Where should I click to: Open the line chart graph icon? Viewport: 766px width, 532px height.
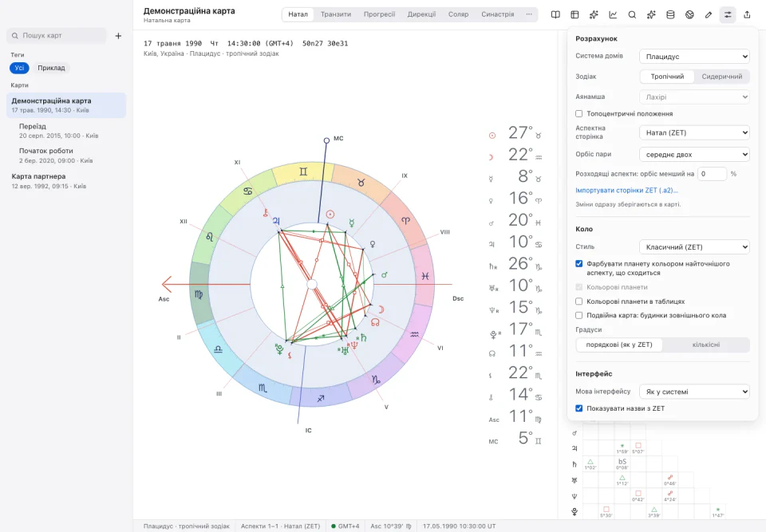(613, 14)
